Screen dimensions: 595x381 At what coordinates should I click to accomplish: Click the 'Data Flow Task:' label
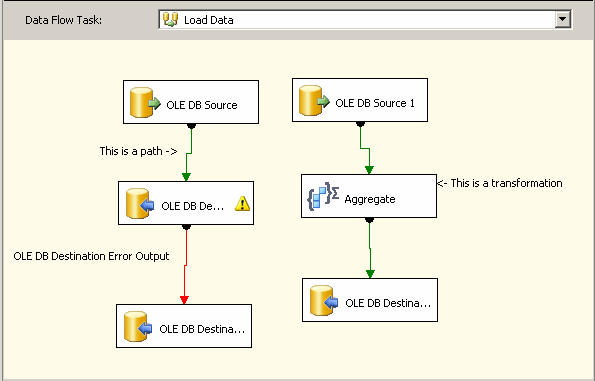tap(63, 20)
